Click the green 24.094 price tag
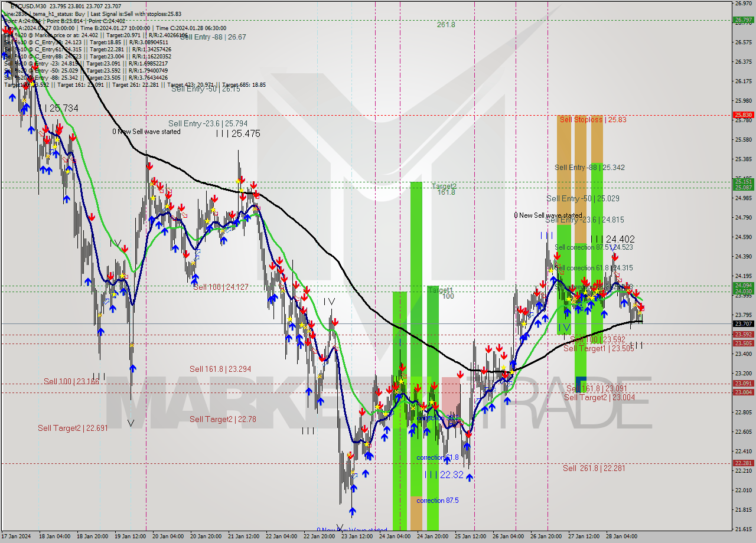 (743, 285)
